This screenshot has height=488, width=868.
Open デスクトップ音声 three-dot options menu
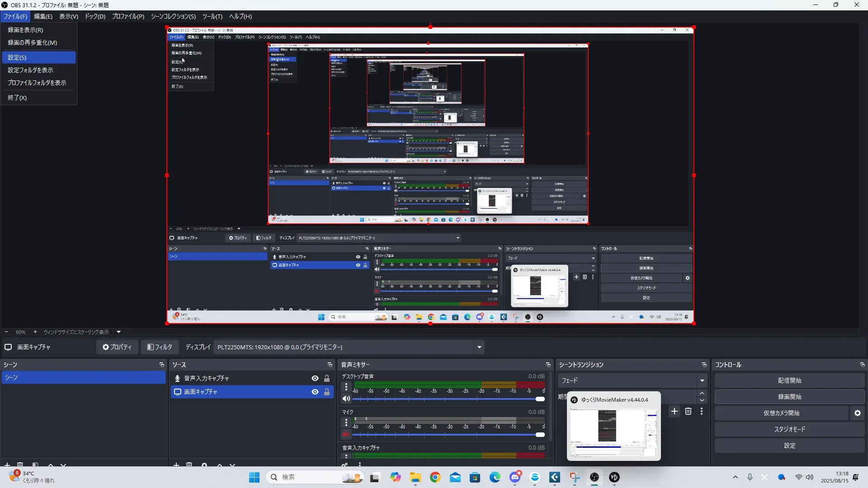pos(346,387)
